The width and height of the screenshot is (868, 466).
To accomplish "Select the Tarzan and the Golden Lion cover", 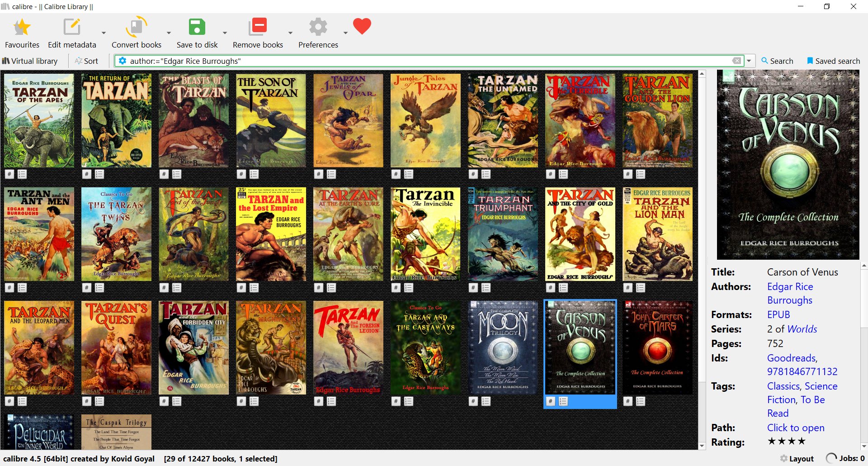I will pos(658,121).
